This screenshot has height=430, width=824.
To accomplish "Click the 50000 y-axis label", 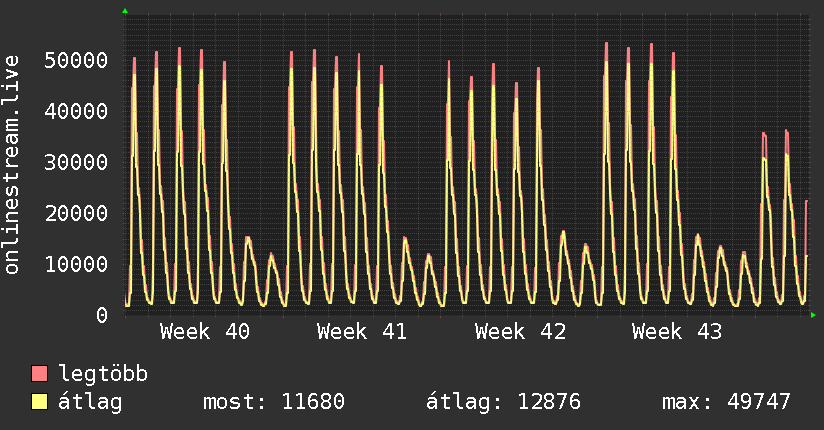I will (76, 60).
